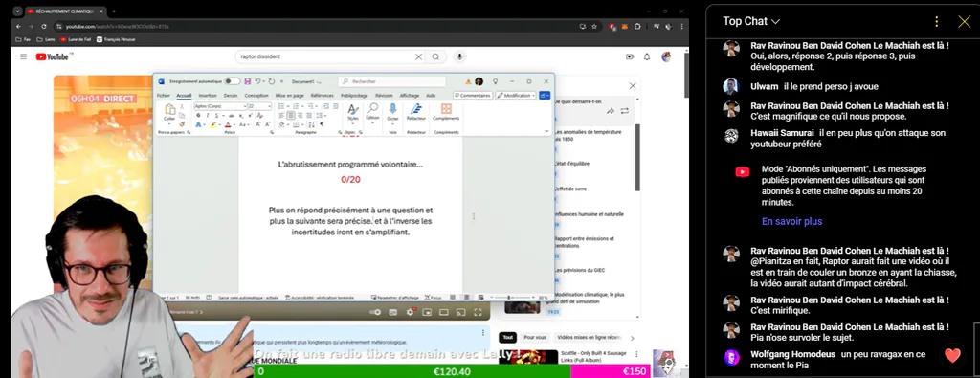
Task: Click the Focus mode in Word status bar
Action: [434, 298]
